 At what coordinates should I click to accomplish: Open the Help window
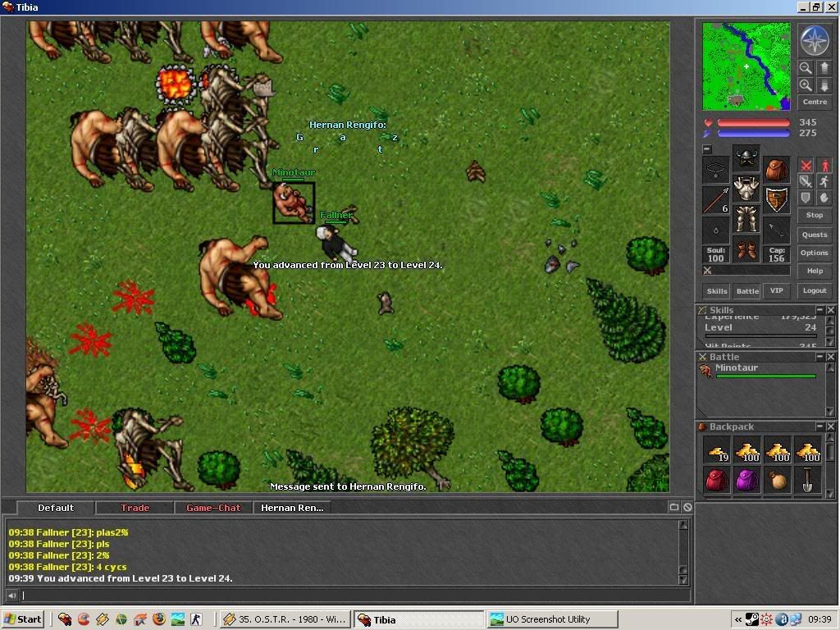(x=815, y=271)
